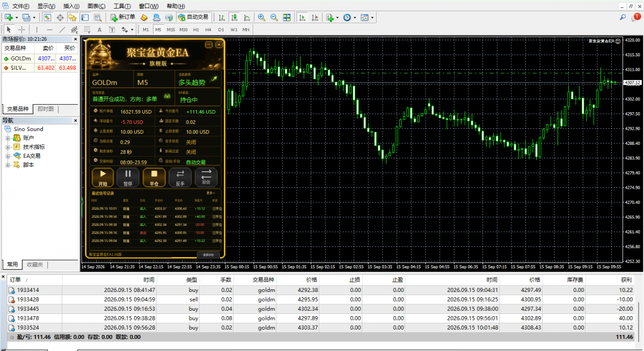This screenshot has height=351, width=644.
Task: Click the 开始 start button on EA panel
Action: (x=103, y=177)
